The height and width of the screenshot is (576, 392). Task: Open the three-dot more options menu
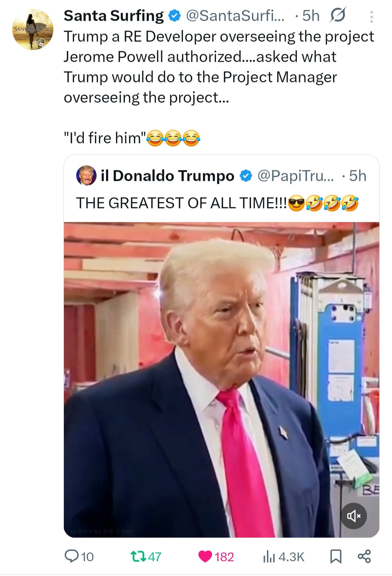tap(371, 17)
